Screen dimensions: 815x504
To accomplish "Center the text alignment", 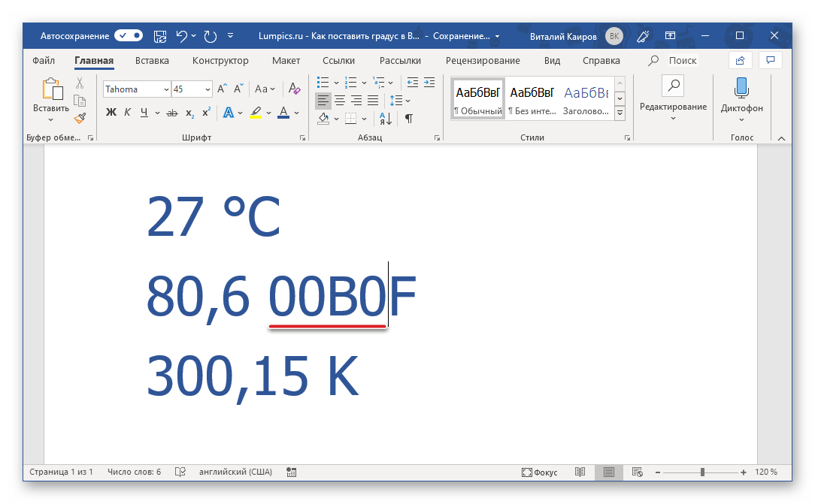I will [x=340, y=101].
